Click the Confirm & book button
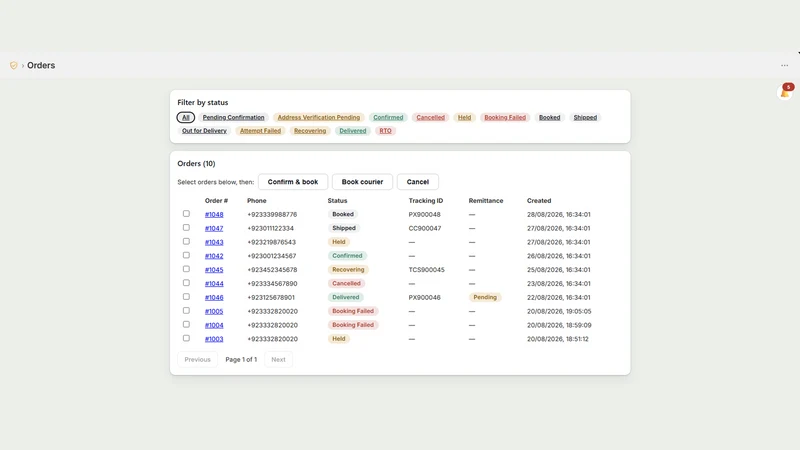 pos(293,182)
